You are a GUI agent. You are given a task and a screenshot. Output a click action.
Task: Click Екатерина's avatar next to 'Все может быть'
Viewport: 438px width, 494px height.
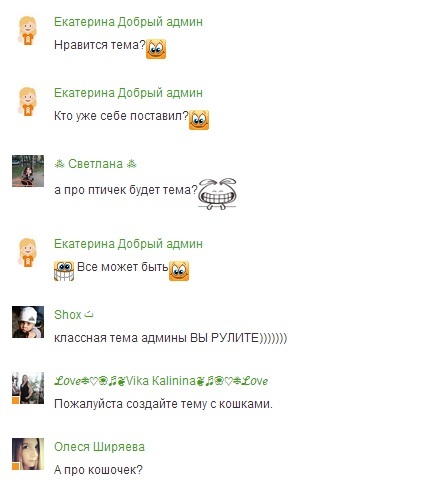28,253
